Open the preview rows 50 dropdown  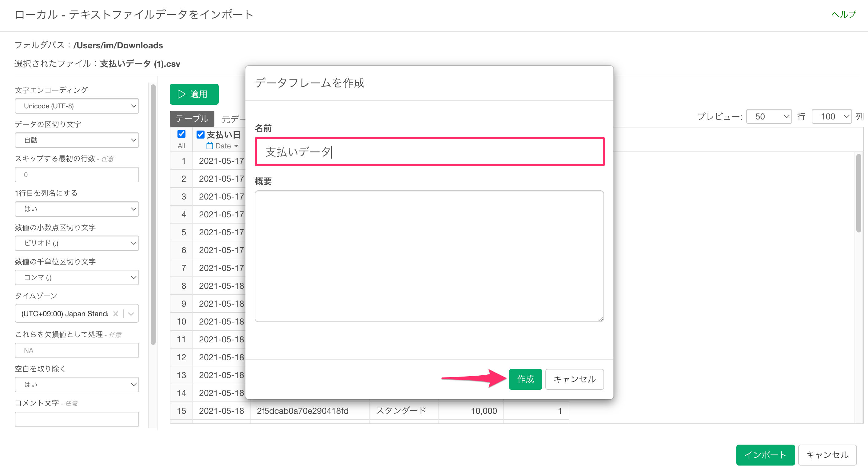pyautogui.click(x=769, y=116)
